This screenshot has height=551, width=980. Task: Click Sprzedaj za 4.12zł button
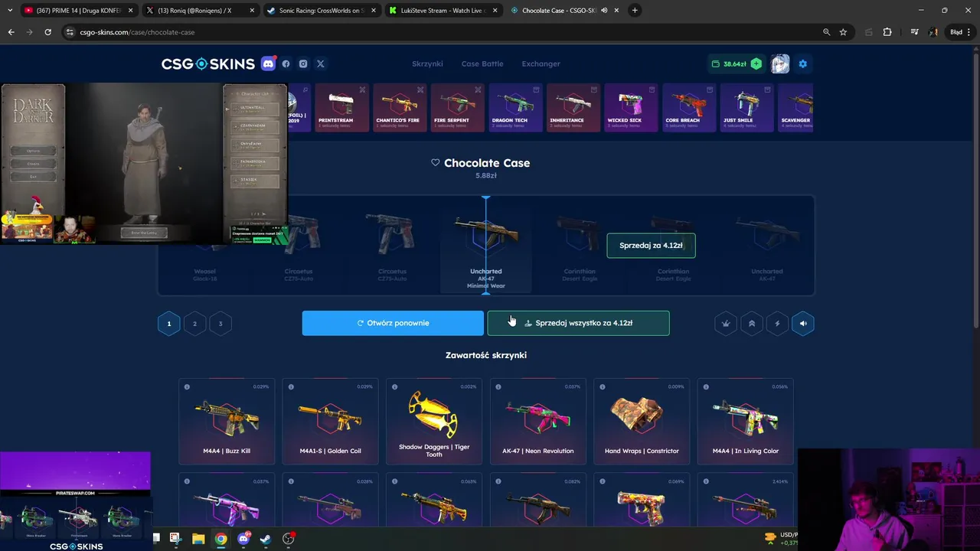[x=651, y=246]
